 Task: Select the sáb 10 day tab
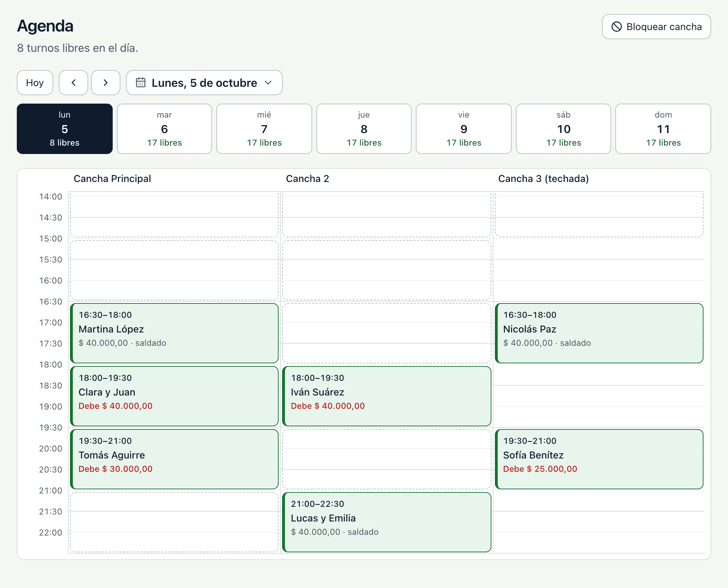pyautogui.click(x=563, y=129)
